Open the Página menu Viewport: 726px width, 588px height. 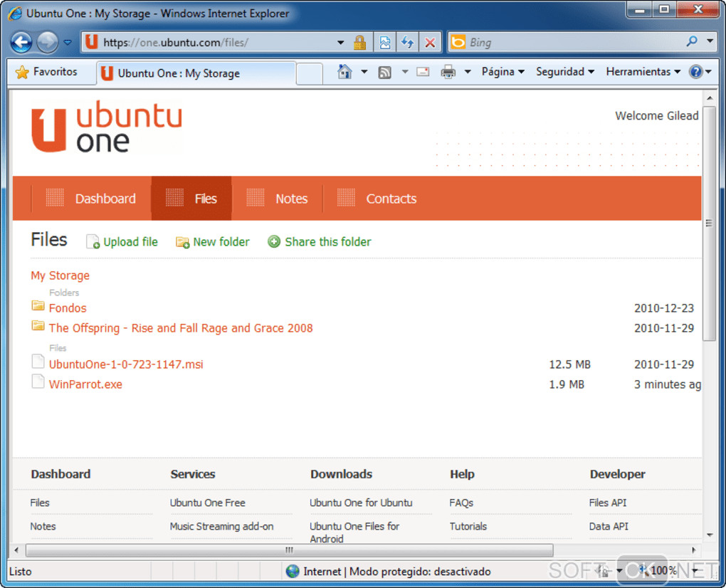click(503, 72)
